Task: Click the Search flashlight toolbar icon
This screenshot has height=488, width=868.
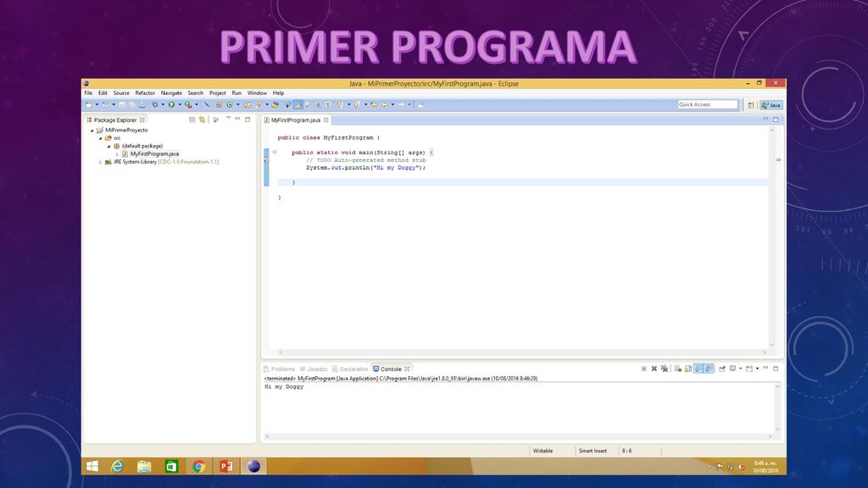Action: (x=259, y=104)
